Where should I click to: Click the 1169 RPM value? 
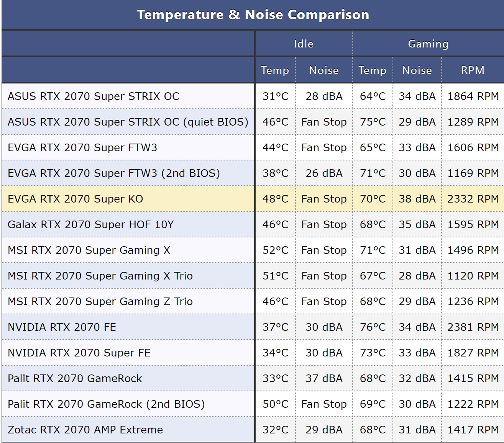(x=473, y=173)
